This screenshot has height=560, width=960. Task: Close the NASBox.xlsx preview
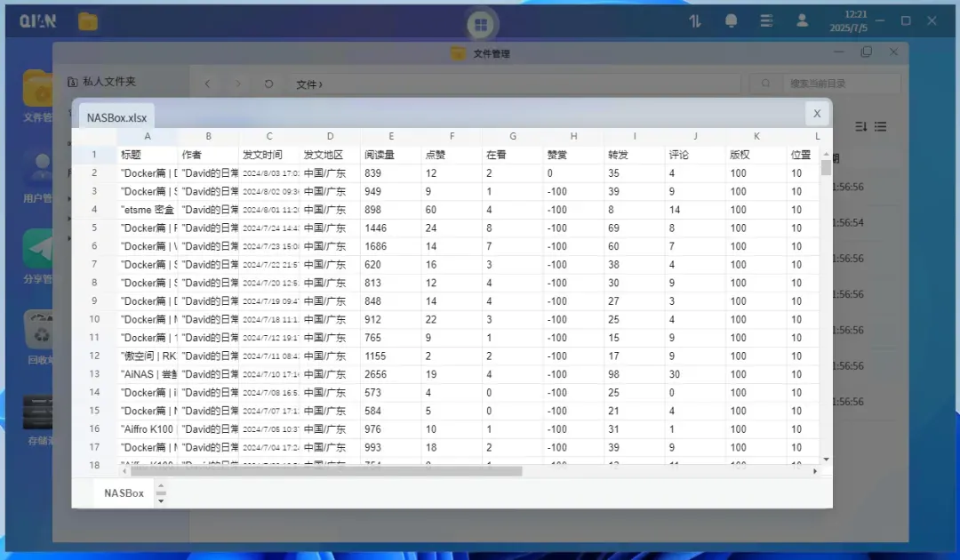tap(817, 113)
